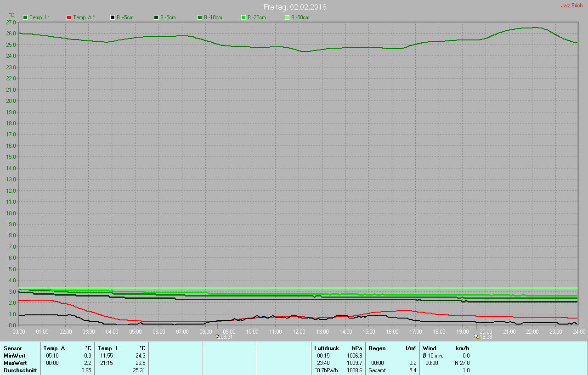Click the Temp. I. average value 25.31

139,370
